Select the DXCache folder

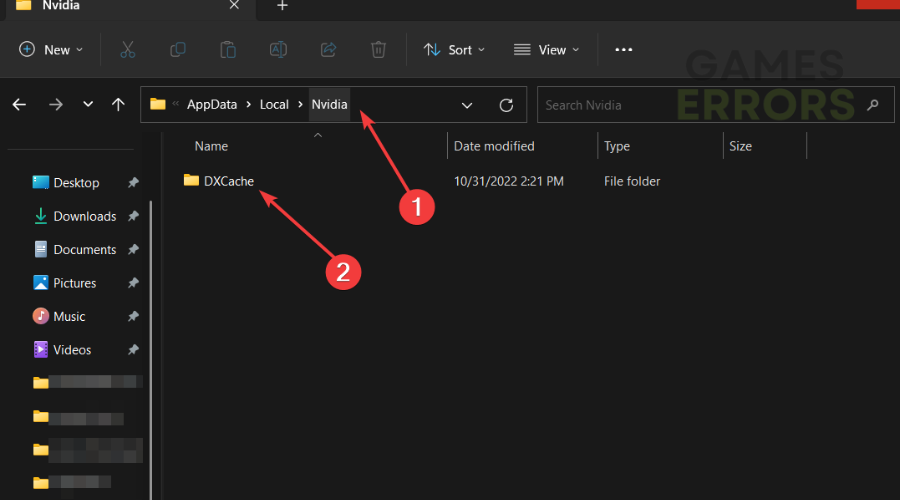pyautogui.click(x=228, y=181)
